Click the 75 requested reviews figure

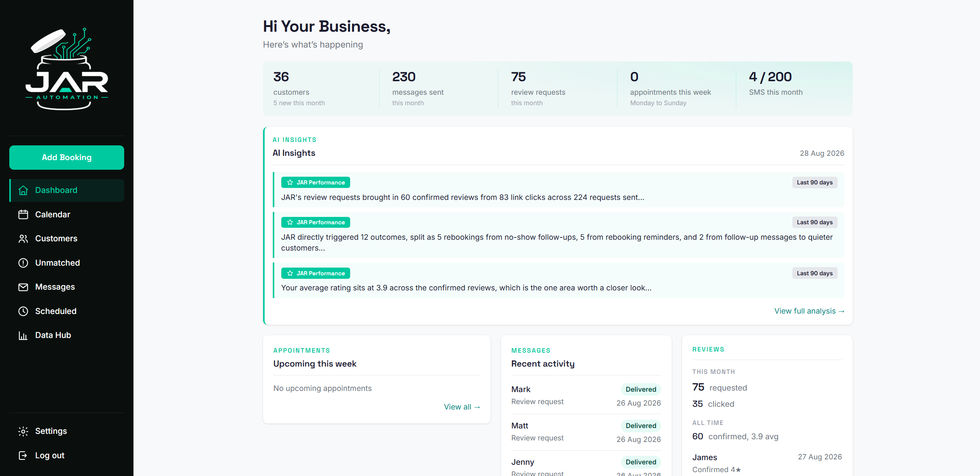[720, 387]
